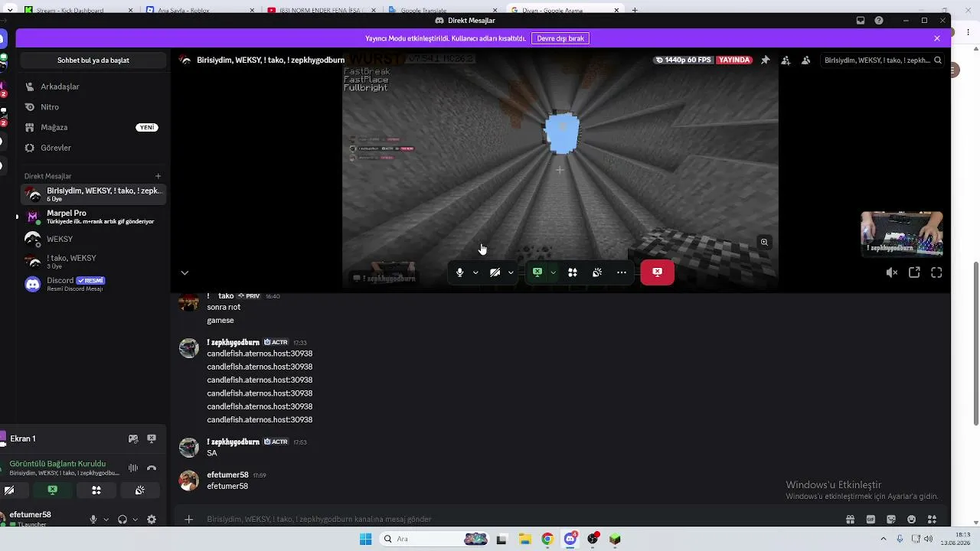Screen dimensions: 980x551
Task: Open apps launcher in message bar
Action: [x=932, y=519]
